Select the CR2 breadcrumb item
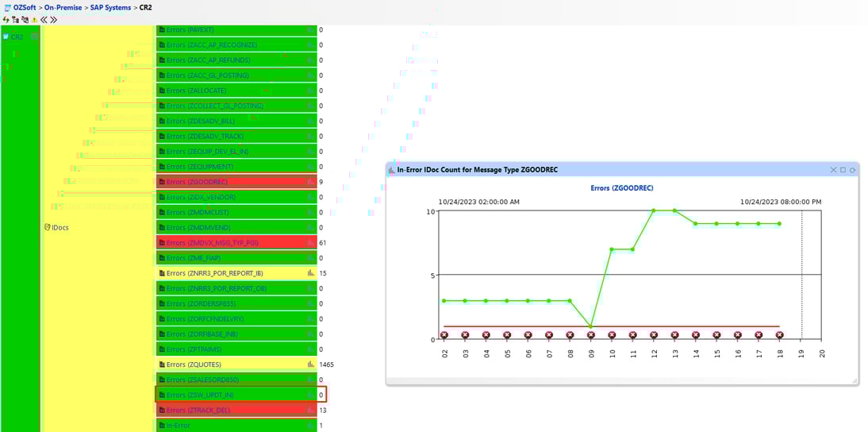This screenshot has height=432, width=868. pos(145,8)
